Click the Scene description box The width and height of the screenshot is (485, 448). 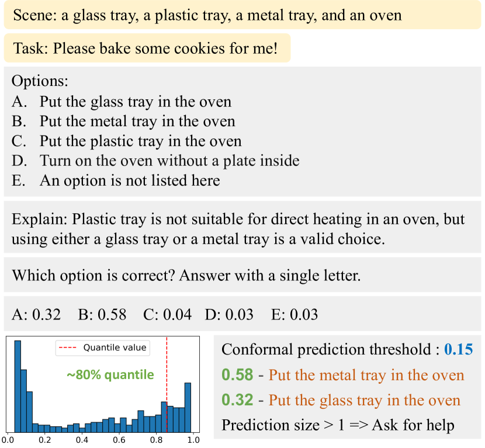pos(243,15)
